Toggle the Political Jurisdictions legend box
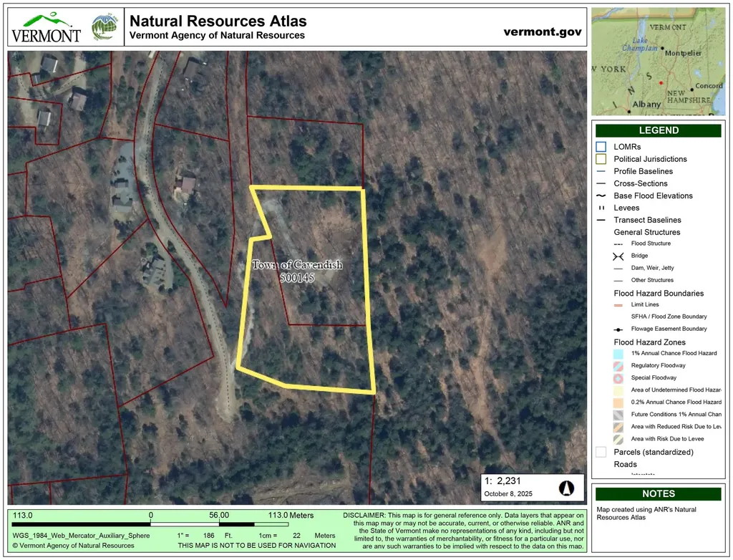 600,159
